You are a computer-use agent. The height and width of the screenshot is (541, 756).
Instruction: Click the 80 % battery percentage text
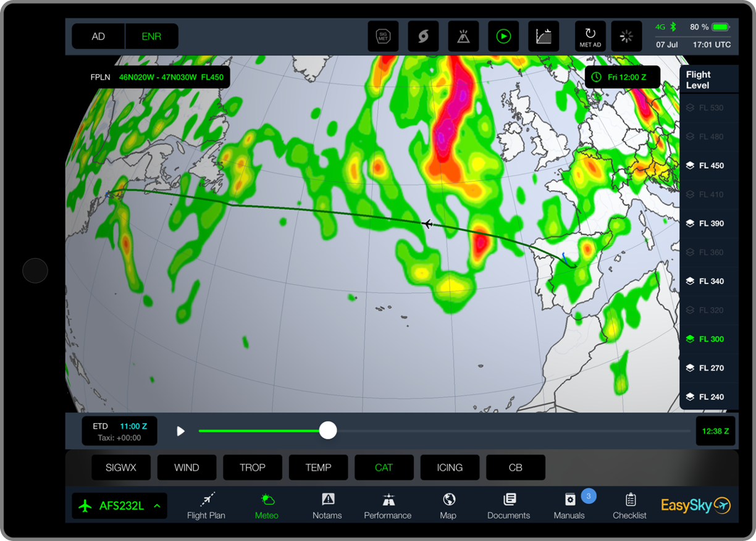click(x=699, y=27)
